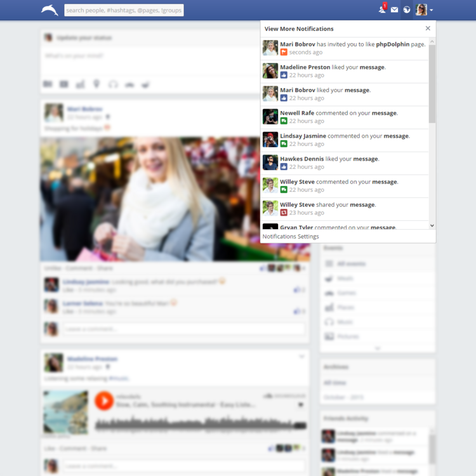Focus the search people and hashtags field
This screenshot has height=476, width=476.
pos(124,10)
